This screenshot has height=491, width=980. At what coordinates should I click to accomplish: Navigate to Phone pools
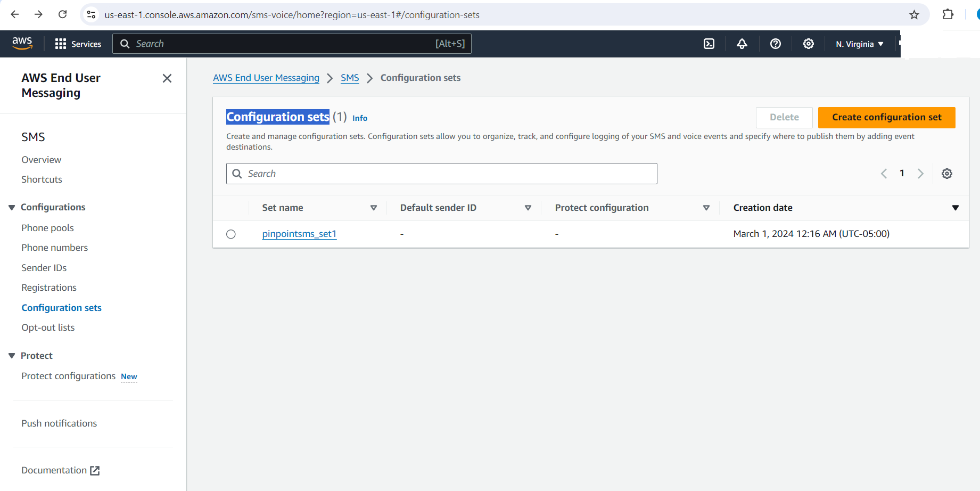[47, 228]
